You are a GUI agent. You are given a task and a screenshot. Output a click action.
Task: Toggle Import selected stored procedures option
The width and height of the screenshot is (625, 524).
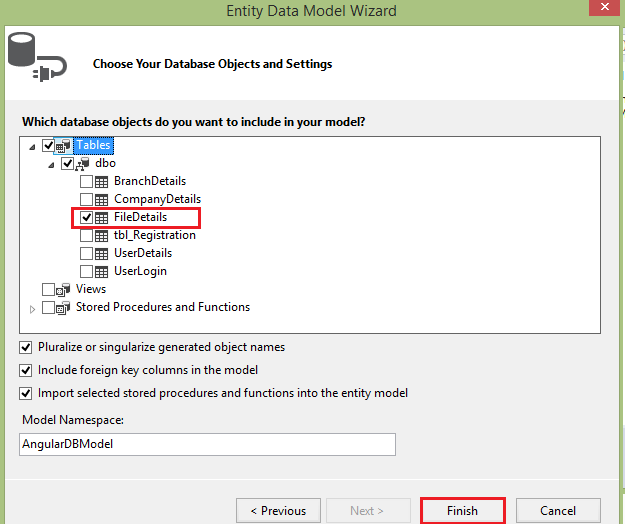tap(26, 394)
